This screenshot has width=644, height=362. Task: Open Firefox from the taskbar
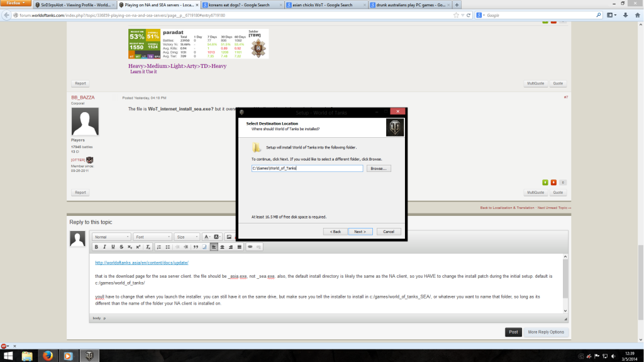pos(48,356)
